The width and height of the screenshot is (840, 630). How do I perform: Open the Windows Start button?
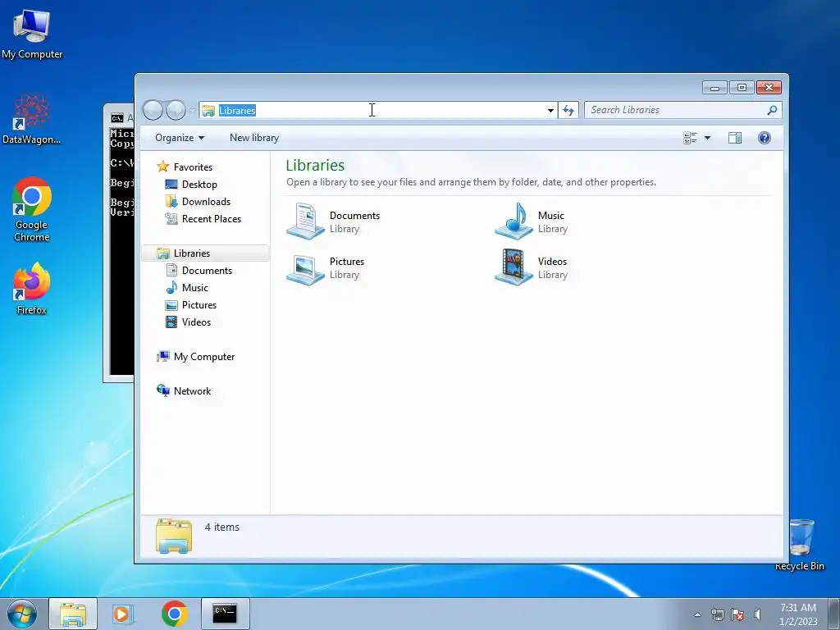(22, 614)
